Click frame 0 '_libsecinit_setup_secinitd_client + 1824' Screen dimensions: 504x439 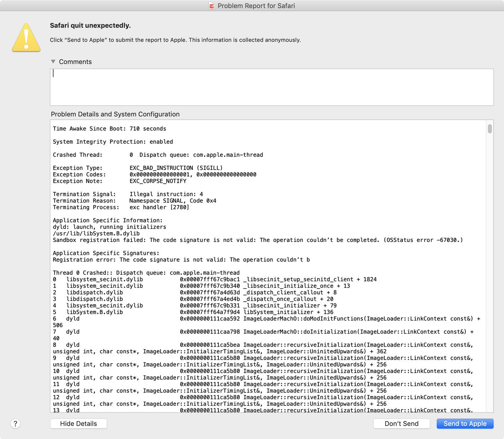(x=310, y=279)
